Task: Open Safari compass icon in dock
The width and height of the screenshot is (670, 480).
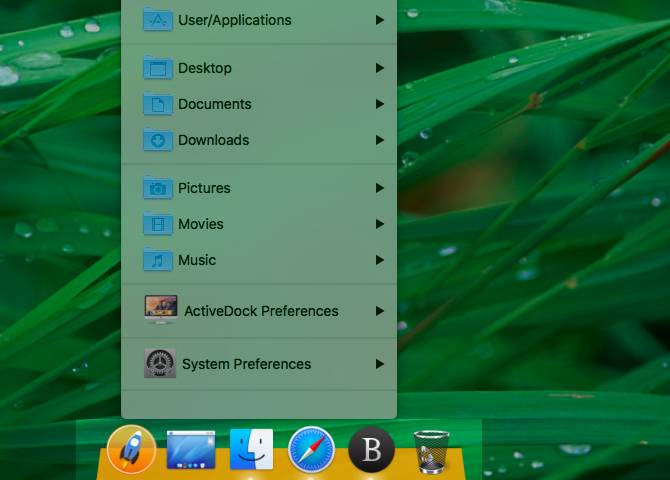Action: pyautogui.click(x=311, y=450)
